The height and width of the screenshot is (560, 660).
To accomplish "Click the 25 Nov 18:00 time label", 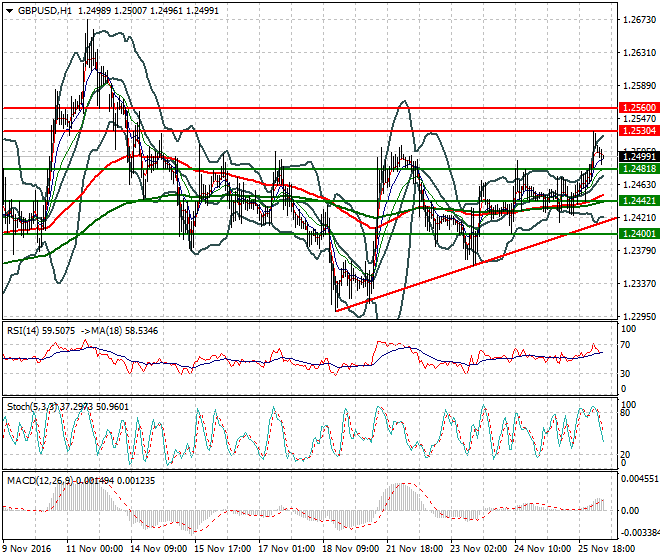I will point(607,549).
